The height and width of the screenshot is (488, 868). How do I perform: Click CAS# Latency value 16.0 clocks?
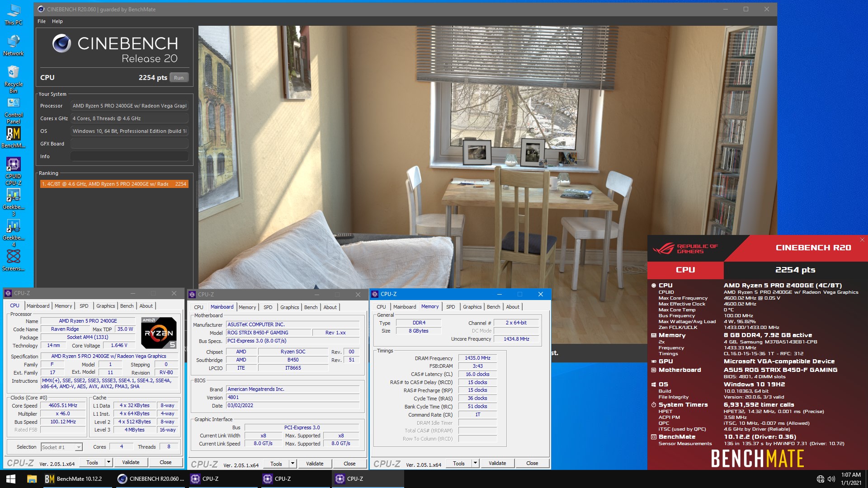[x=477, y=374]
